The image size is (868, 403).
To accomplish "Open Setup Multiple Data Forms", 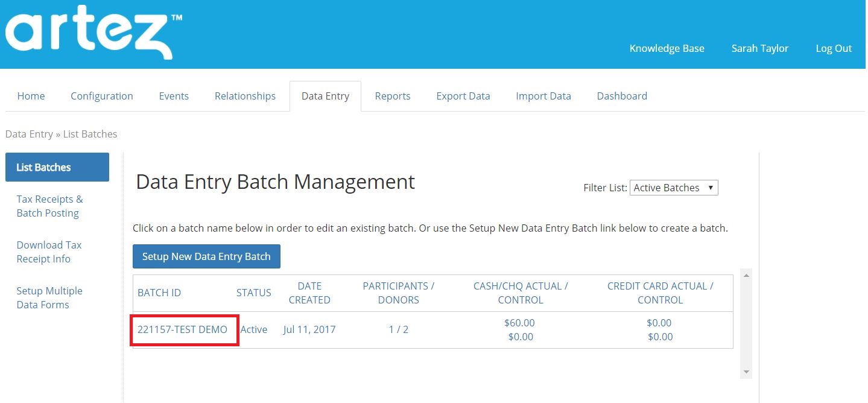I will pos(49,297).
